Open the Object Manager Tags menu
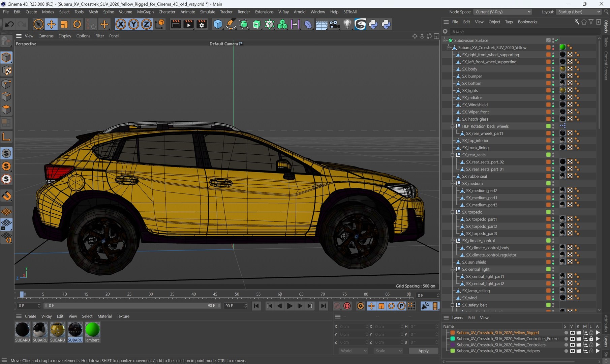Viewport: 610px width, 364px height. (x=509, y=22)
